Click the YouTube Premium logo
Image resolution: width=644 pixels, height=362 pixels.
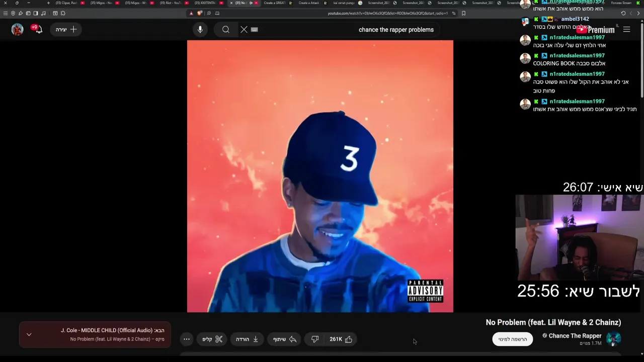coord(597,30)
